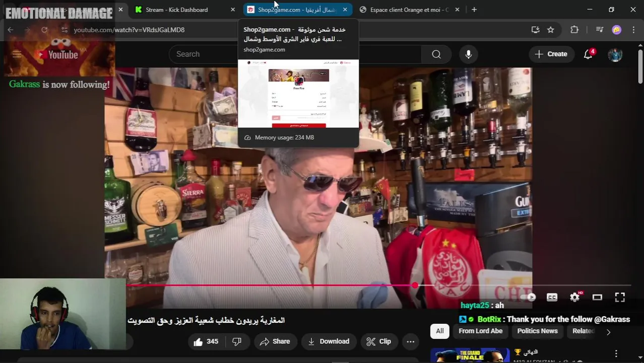Click the video progress bar scrubber
The height and width of the screenshot is (363, 644).
click(415, 285)
